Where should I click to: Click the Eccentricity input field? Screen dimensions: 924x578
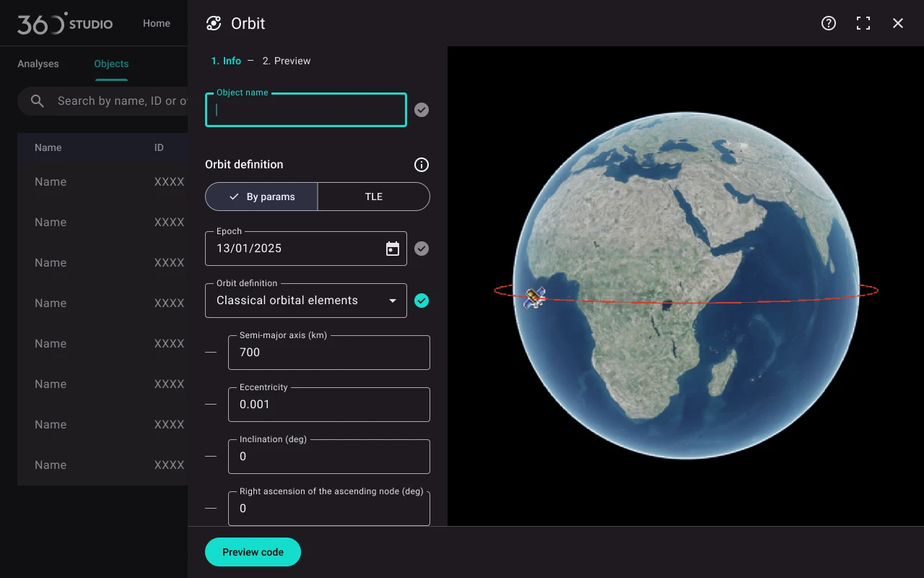click(329, 405)
